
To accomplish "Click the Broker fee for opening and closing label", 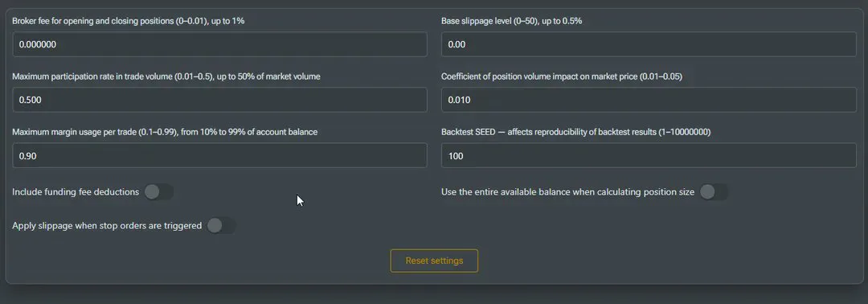I will [129, 21].
